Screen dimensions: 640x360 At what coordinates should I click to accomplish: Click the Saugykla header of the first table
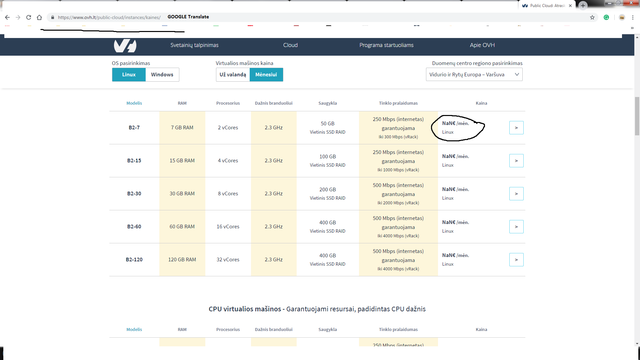pos(327,103)
